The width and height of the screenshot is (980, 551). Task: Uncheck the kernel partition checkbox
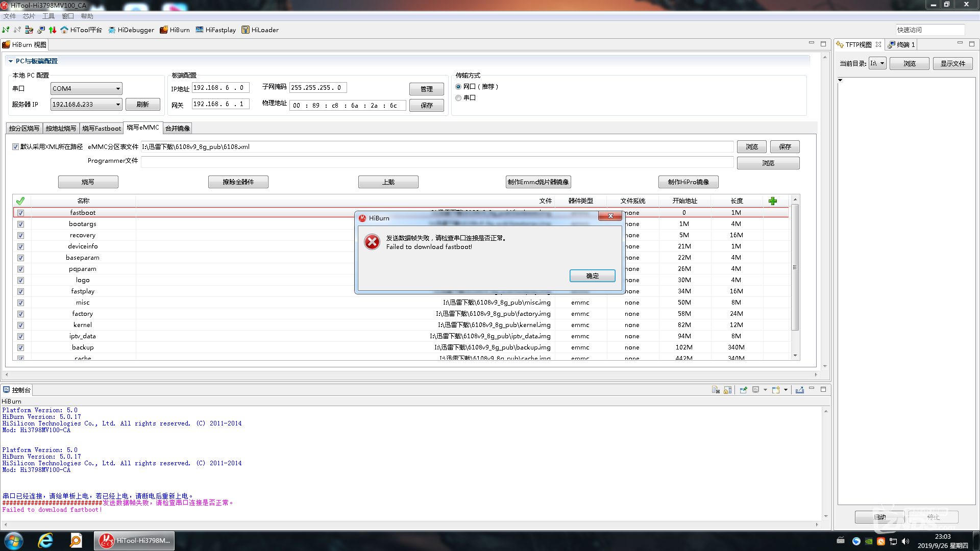click(x=20, y=325)
